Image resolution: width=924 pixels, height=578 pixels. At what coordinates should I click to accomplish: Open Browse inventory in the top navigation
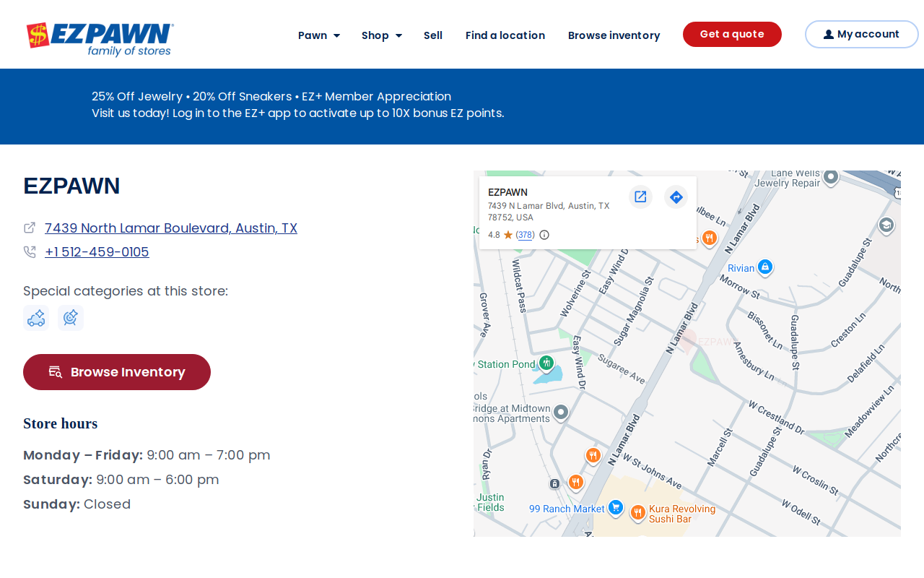click(614, 35)
